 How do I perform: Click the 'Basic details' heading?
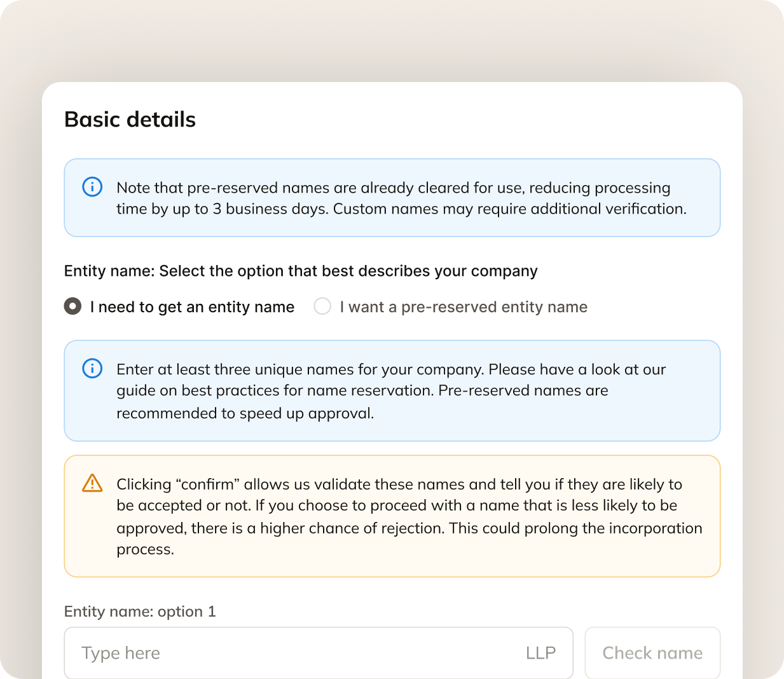130,120
